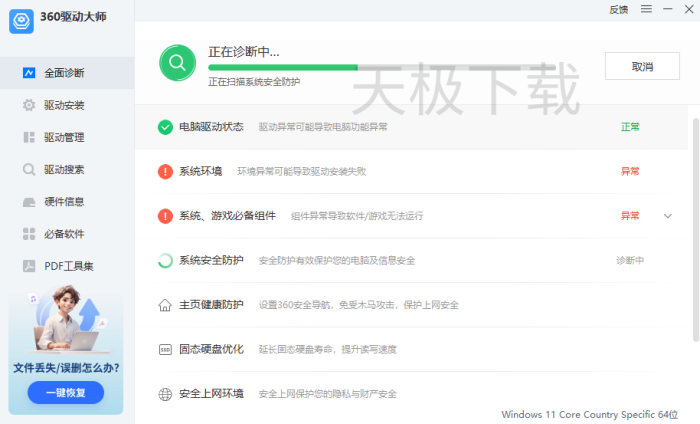Click the 一键恢复 button in ad
The height and width of the screenshot is (424, 700).
click(66, 393)
